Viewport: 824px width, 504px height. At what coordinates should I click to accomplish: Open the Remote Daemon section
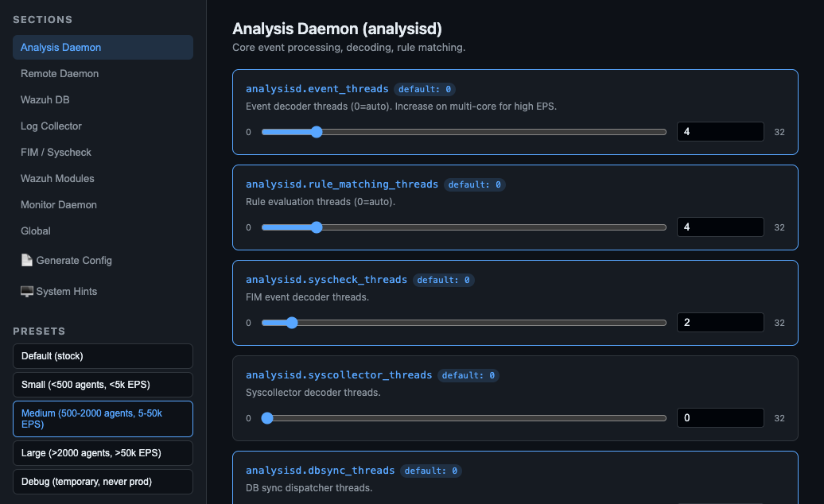click(x=103, y=73)
